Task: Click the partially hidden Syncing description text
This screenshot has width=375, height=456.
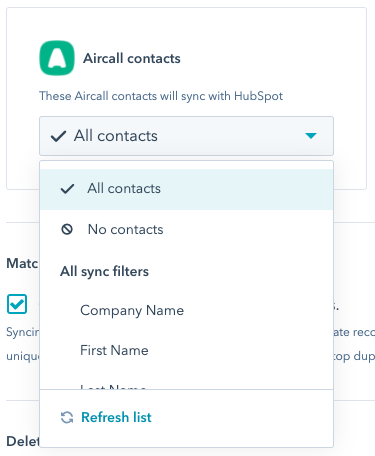Action: tap(23, 332)
